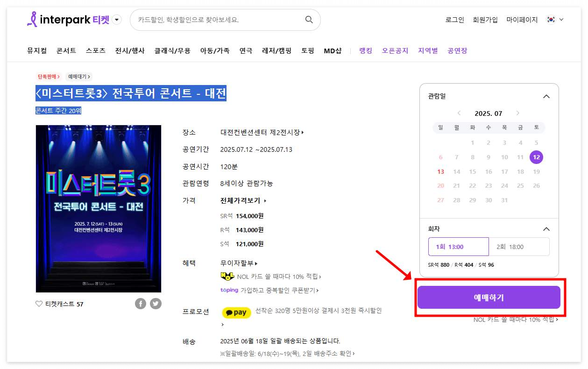
Task: Click the 콘서트 주간 20위 ranking text
Action: click(58, 111)
